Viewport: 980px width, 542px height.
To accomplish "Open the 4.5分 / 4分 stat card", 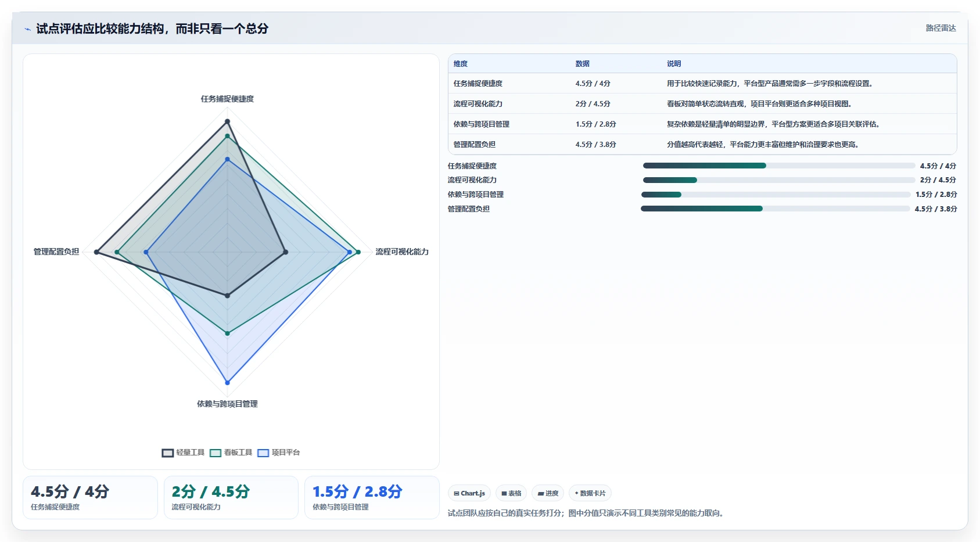I will click(90, 498).
